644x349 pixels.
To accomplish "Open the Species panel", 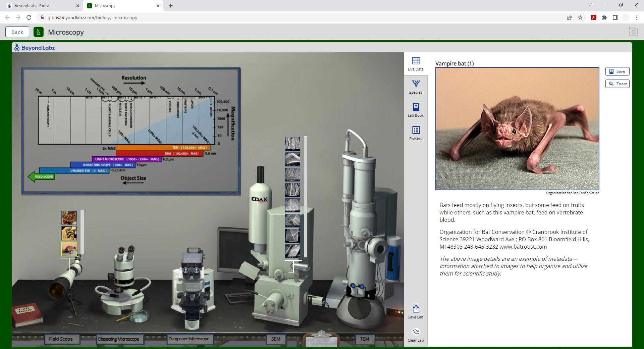I will click(x=416, y=87).
